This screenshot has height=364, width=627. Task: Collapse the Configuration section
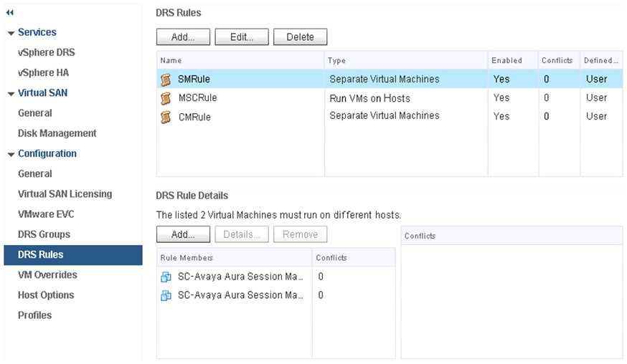(x=11, y=154)
